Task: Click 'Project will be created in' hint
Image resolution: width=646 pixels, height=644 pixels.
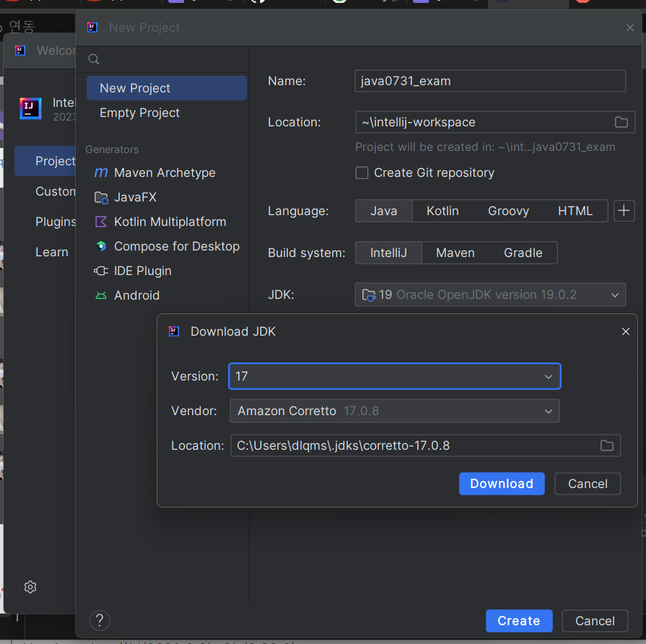Action: (485, 147)
